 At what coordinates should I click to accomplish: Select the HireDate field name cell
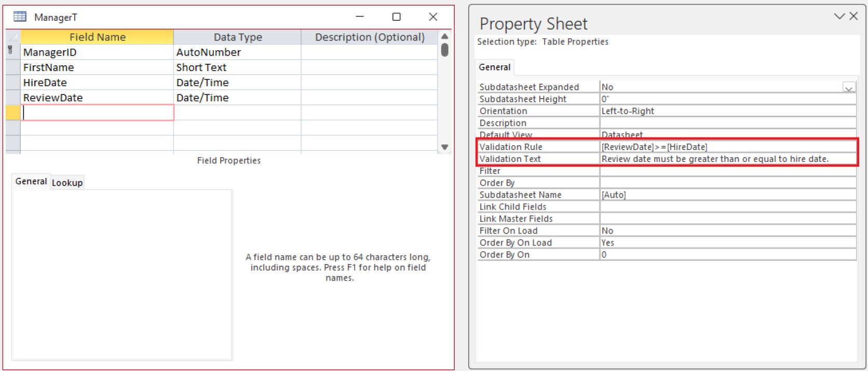pyautogui.click(x=97, y=83)
